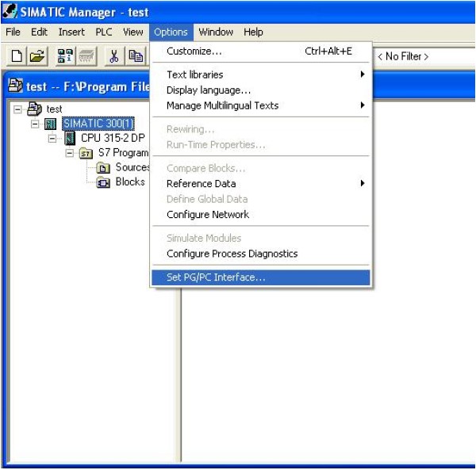
Task: Select the Sources folder in tree
Action: click(x=131, y=167)
